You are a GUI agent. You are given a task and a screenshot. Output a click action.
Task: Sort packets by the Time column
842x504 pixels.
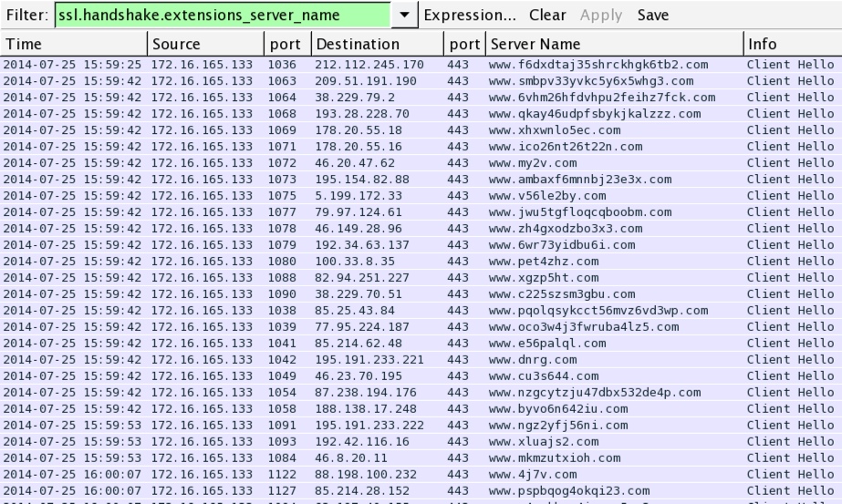pyautogui.click(x=73, y=44)
